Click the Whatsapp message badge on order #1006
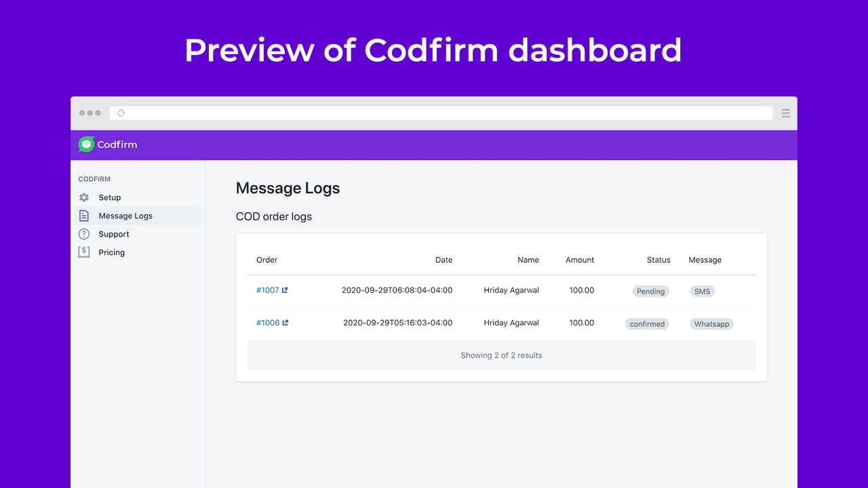The width and height of the screenshot is (868, 488). point(711,323)
